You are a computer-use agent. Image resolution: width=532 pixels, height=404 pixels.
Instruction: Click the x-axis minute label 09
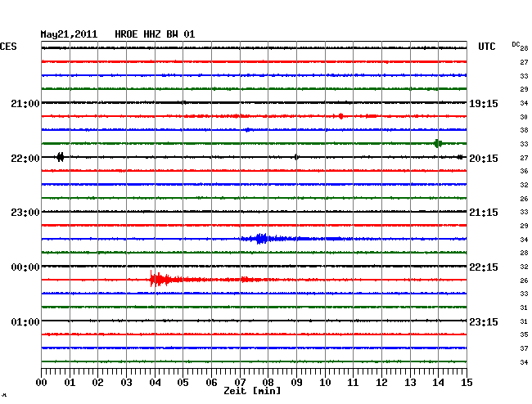click(296, 383)
